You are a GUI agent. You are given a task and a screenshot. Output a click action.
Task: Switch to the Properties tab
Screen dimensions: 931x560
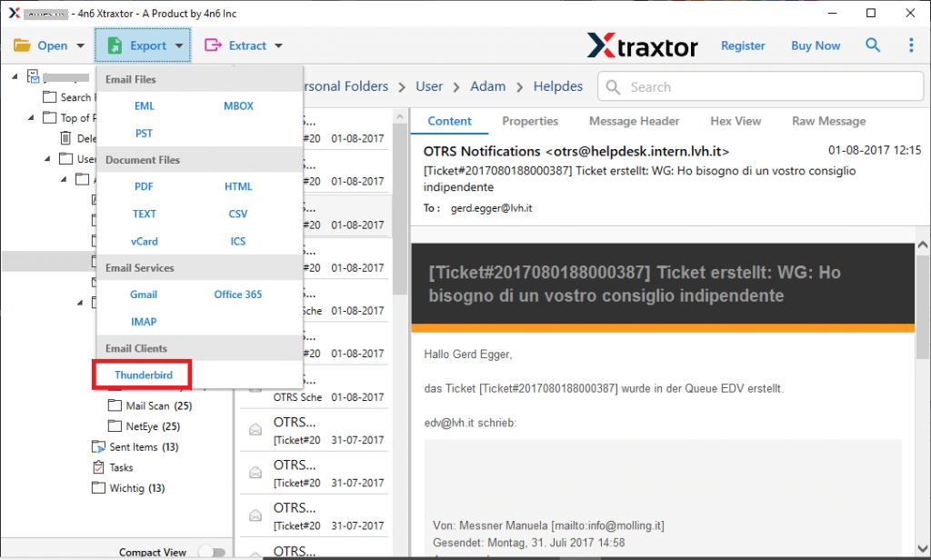coord(530,120)
